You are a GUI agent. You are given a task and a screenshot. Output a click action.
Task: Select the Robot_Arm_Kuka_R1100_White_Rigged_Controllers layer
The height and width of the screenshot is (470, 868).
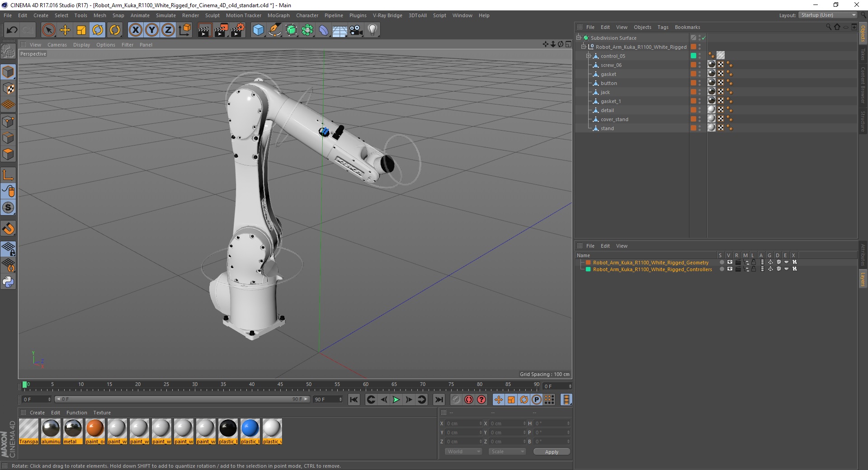(652, 269)
